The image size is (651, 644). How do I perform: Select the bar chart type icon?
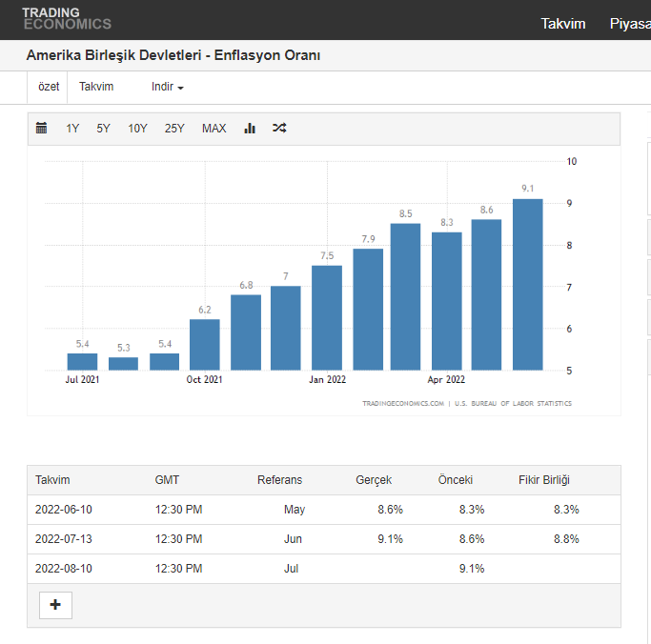pos(250,129)
